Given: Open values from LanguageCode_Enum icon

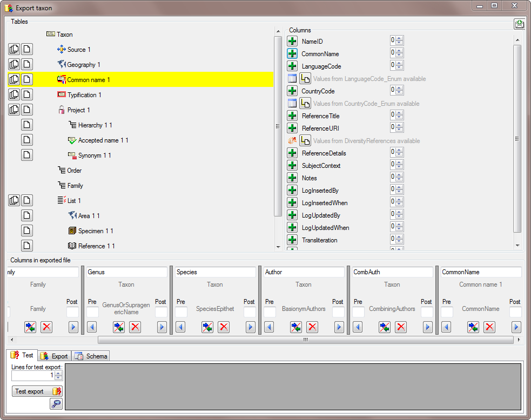Looking at the screenshot, I should tap(305, 79).
